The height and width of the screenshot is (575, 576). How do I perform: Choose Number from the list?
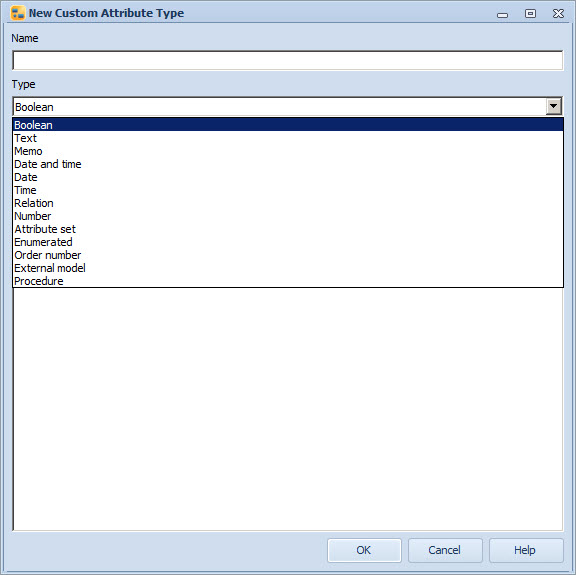click(288, 216)
